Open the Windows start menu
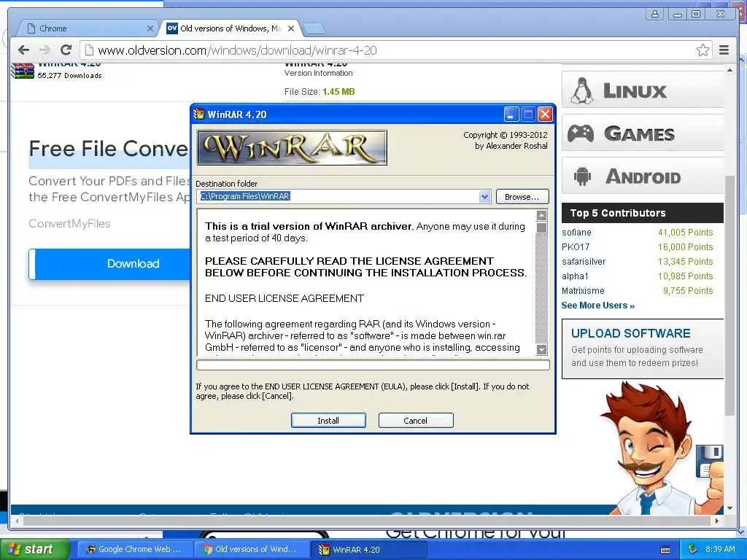The width and height of the screenshot is (747, 560). pyautogui.click(x=34, y=550)
